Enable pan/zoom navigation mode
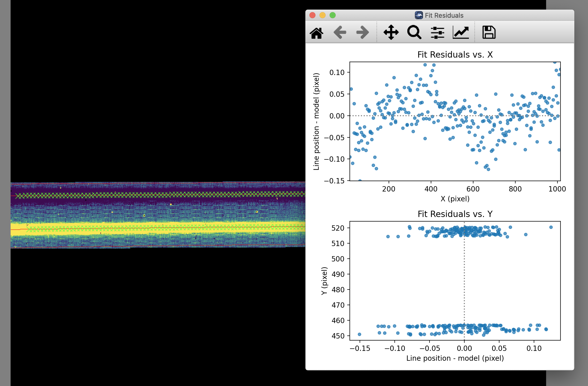 391,32
